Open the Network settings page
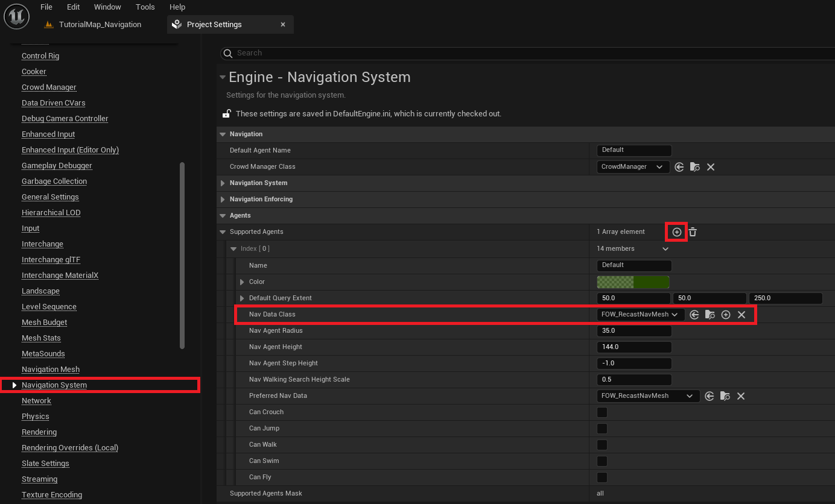The image size is (835, 504). click(x=36, y=401)
